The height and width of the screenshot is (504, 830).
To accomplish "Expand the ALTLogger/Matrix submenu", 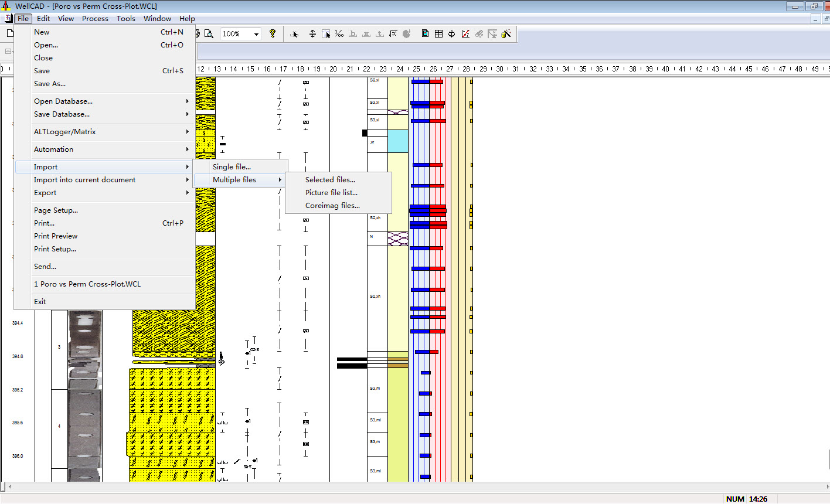I will (105, 132).
